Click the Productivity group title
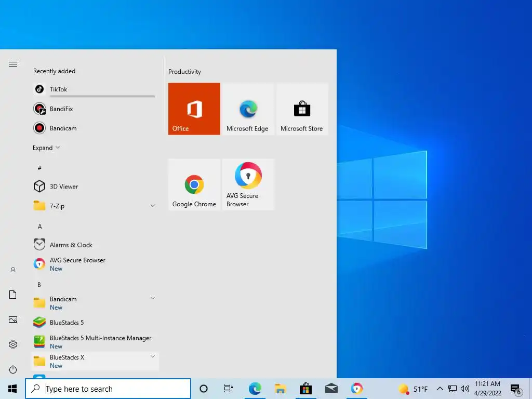The image size is (532, 399). click(184, 72)
